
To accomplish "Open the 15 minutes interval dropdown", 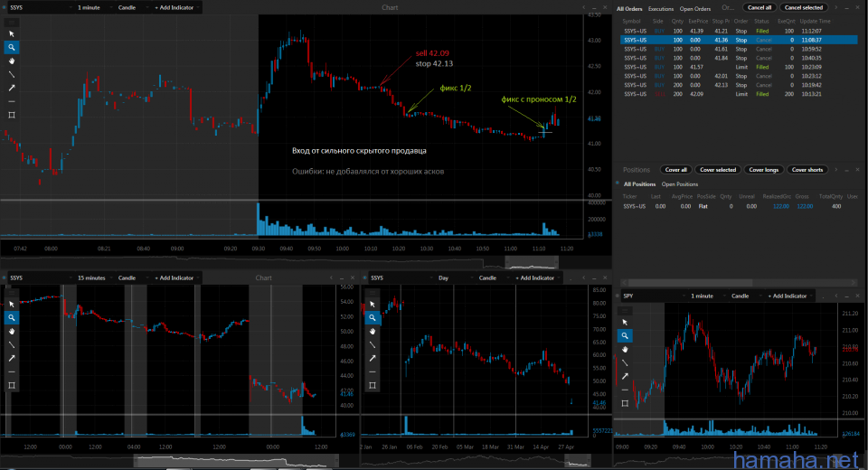I will click(x=93, y=277).
